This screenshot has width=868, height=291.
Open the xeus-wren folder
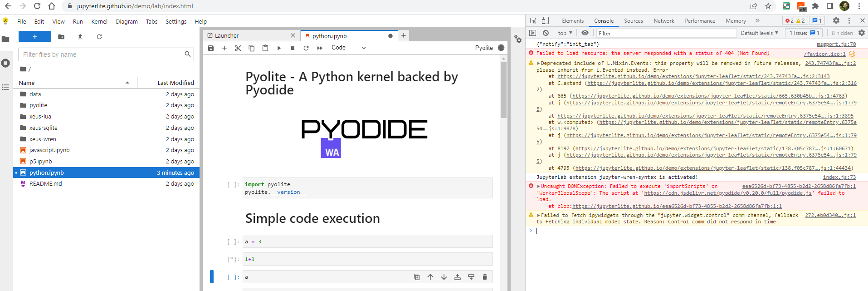tap(106, 139)
